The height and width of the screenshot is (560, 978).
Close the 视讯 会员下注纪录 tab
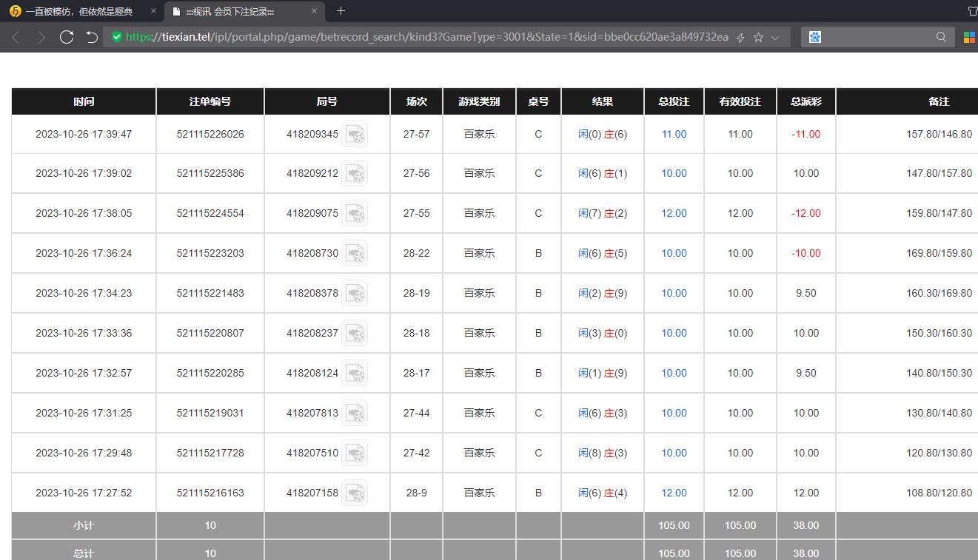tap(314, 11)
